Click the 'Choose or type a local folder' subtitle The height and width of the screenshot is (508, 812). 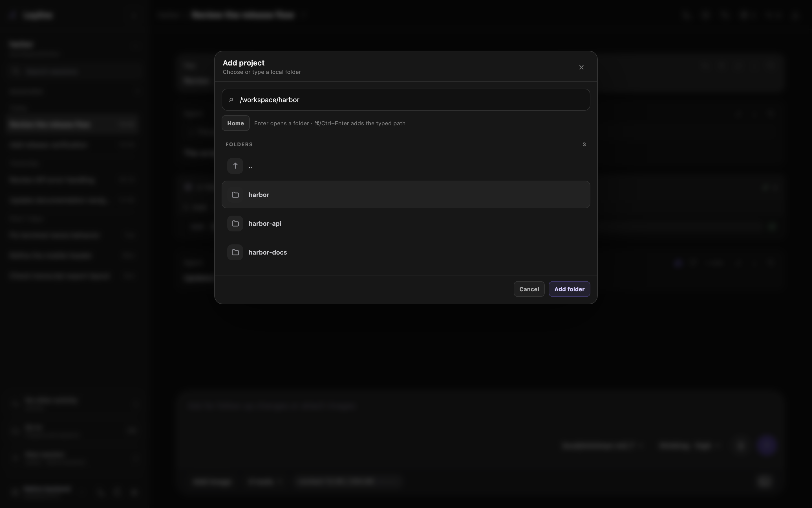point(262,72)
